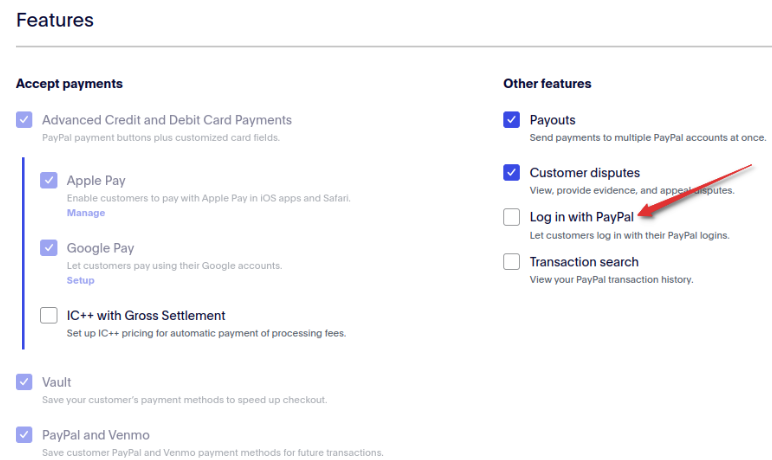Enable the Transaction search checkbox
Image resolution: width=772 pixels, height=460 pixels.
pos(512,262)
